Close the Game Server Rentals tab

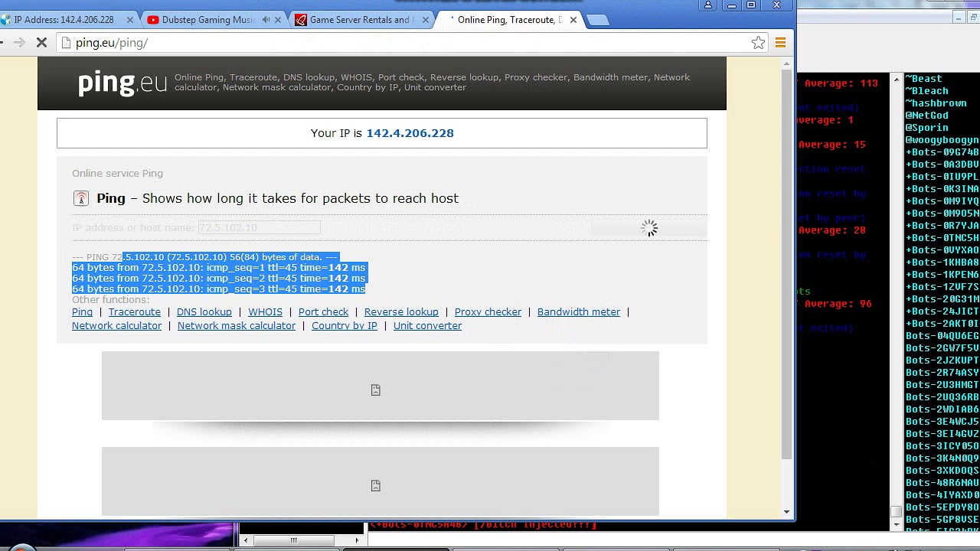pyautogui.click(x=425, y=20)
